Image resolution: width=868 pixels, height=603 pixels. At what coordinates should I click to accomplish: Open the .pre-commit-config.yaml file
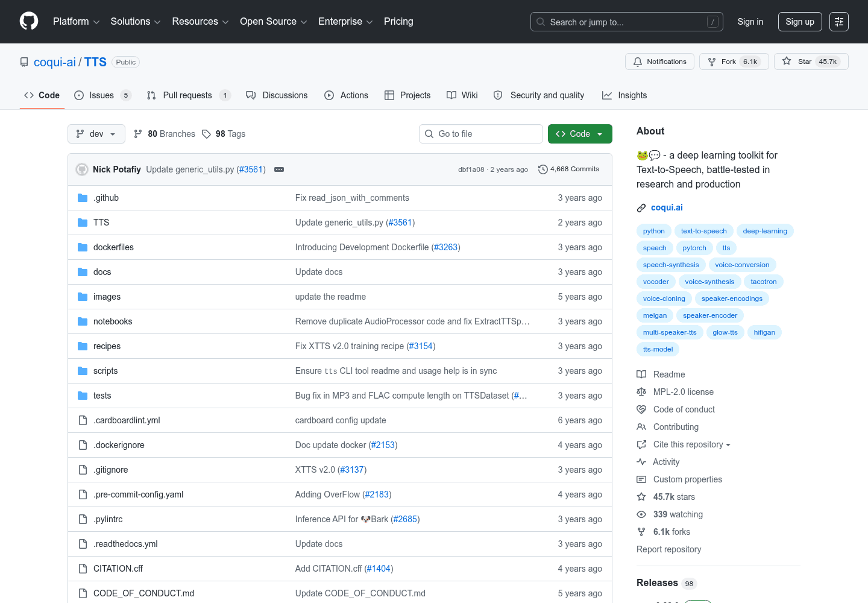click(138, 494)
